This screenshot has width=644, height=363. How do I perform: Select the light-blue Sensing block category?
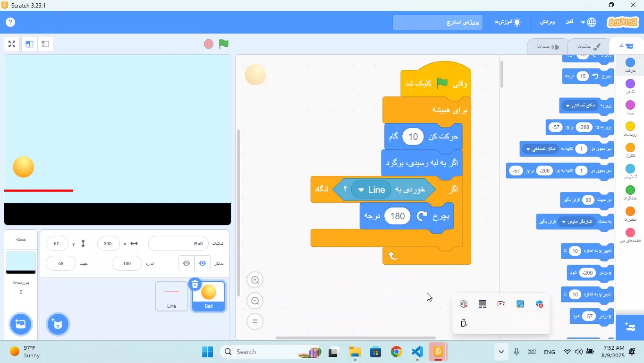630,172
